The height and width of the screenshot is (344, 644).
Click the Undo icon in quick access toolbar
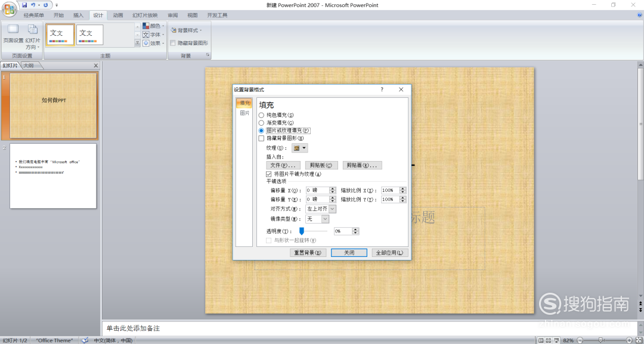[33, 5]
